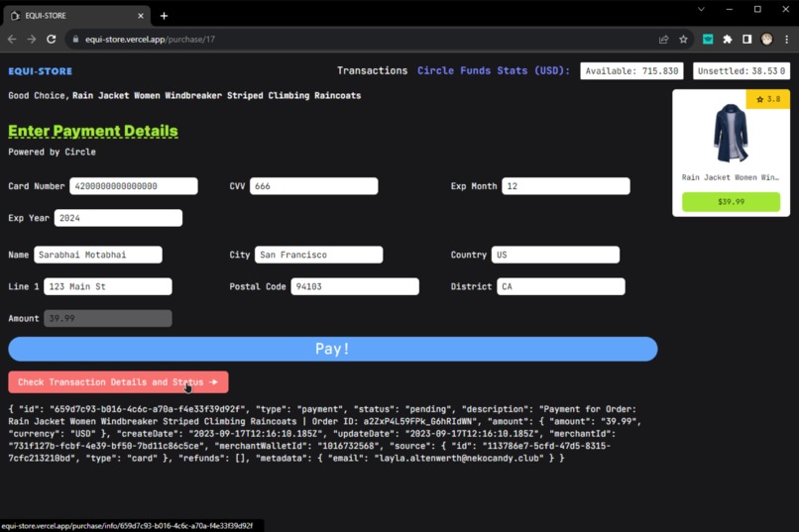Click the Enter Payment Details heading
Image resolution: width=799 pixels, height=532 pixels.
click(x=93, y=131)
